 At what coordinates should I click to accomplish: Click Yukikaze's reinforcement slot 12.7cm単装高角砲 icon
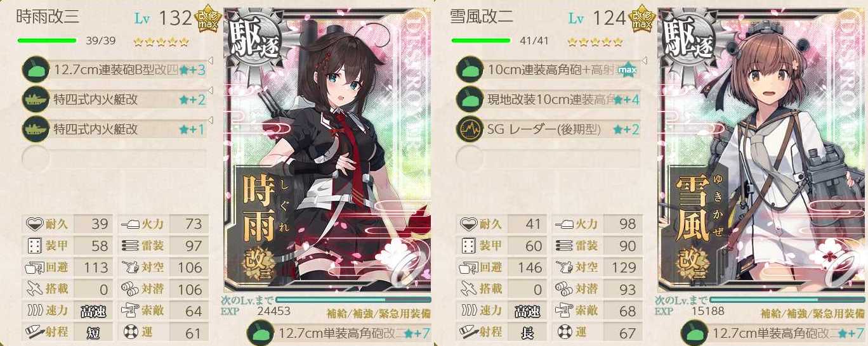point(694,333)
